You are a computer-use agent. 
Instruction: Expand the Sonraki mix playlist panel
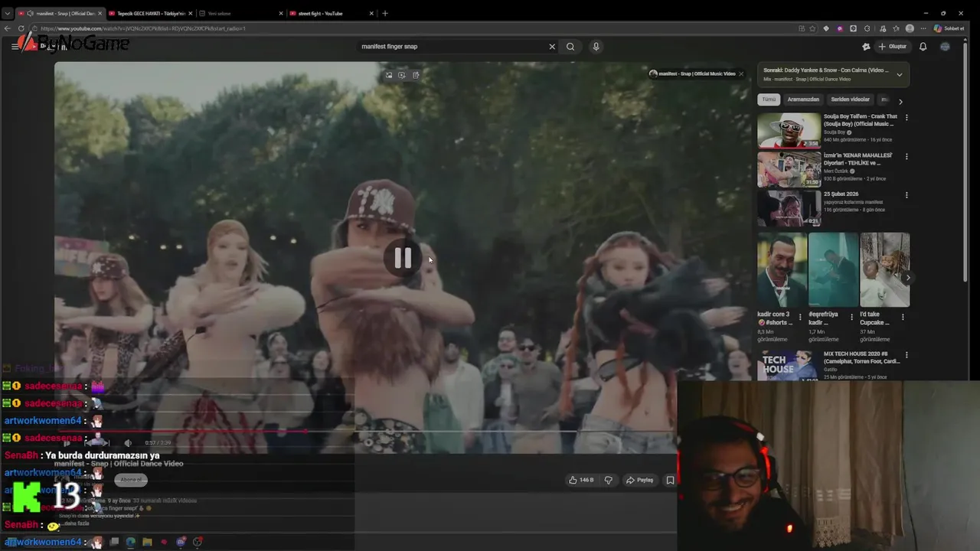click(x=899, y=74)
